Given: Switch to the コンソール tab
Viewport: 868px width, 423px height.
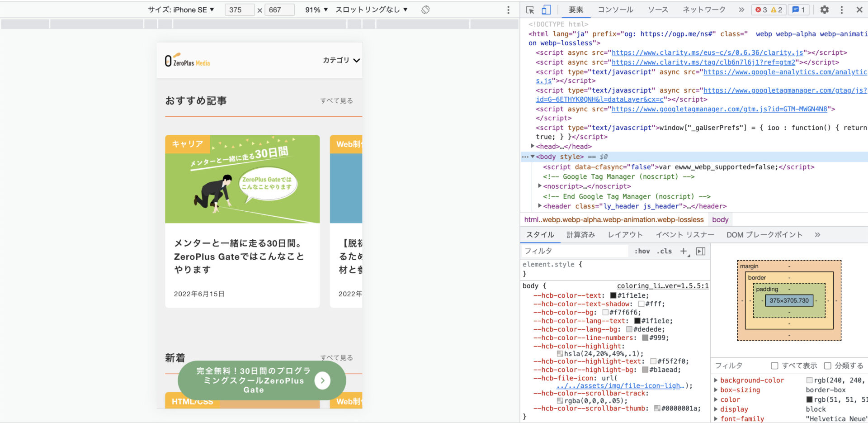Looking at the screenshot, I should [x=615, y=10].
